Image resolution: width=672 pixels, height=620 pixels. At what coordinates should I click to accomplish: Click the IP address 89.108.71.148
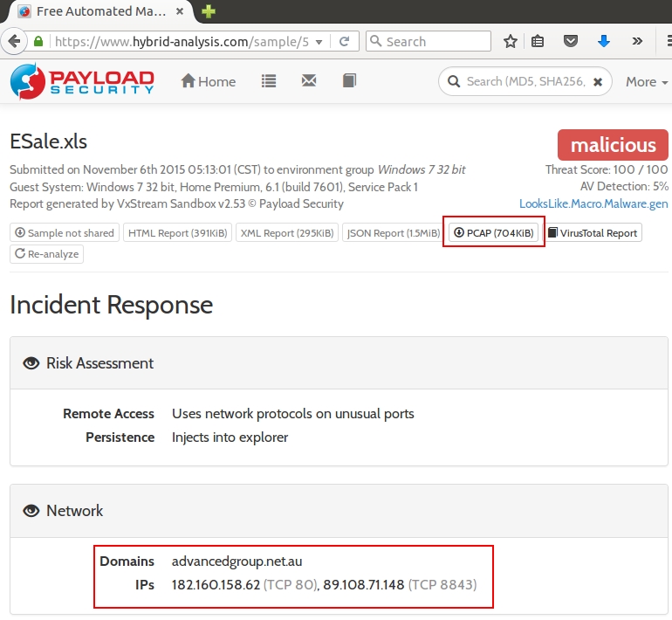[363, 585]
